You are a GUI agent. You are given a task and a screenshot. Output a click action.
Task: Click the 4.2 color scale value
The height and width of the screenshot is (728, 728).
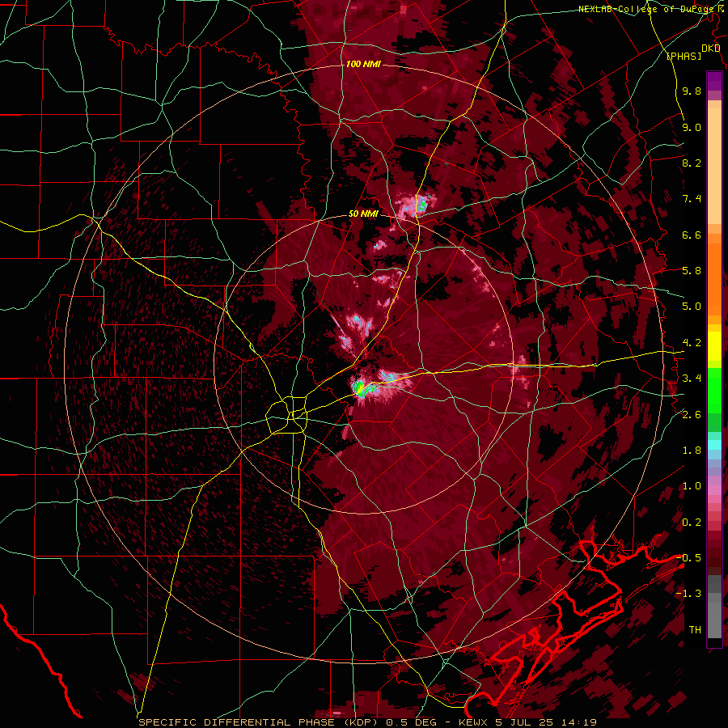click(692, 343)
